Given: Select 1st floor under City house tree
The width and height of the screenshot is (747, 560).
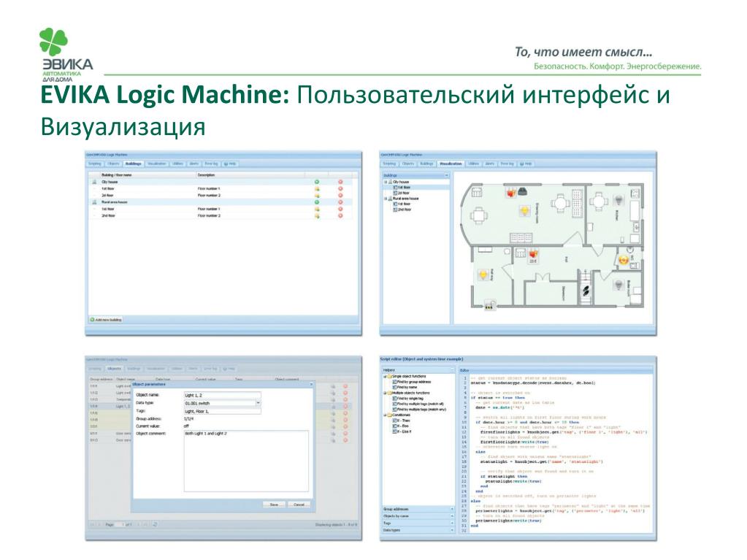Looking at the screenshot, I should pos(401,188).
